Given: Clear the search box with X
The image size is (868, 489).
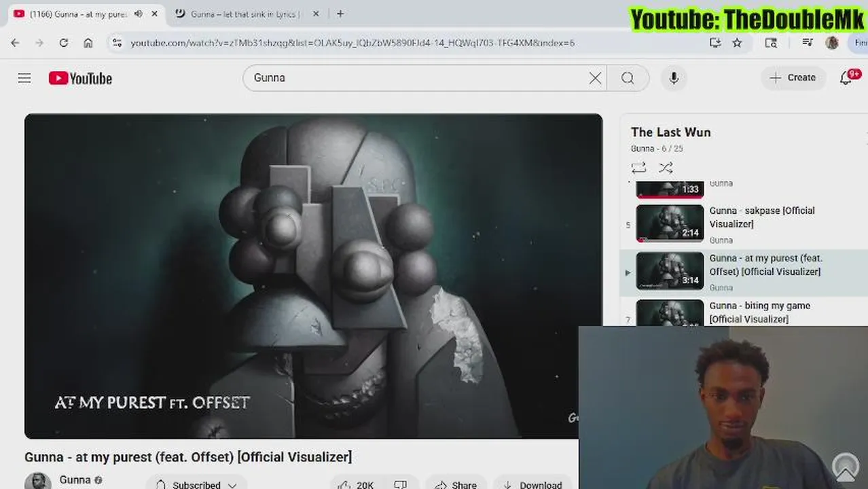Looking at the screenshot, I should [595, 78].
